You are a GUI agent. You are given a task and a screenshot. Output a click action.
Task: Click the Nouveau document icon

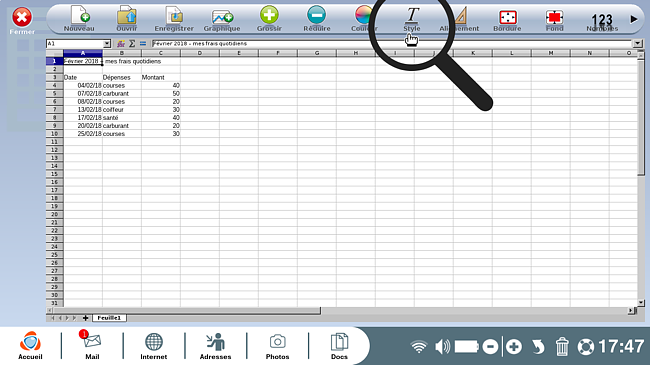point(79,19)
